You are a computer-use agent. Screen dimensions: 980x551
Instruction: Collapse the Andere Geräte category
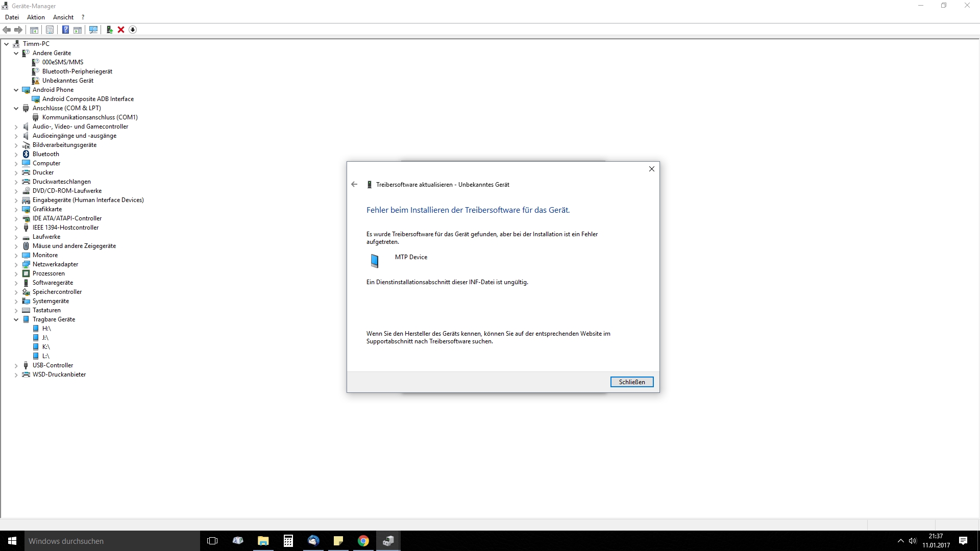point(16,53)
